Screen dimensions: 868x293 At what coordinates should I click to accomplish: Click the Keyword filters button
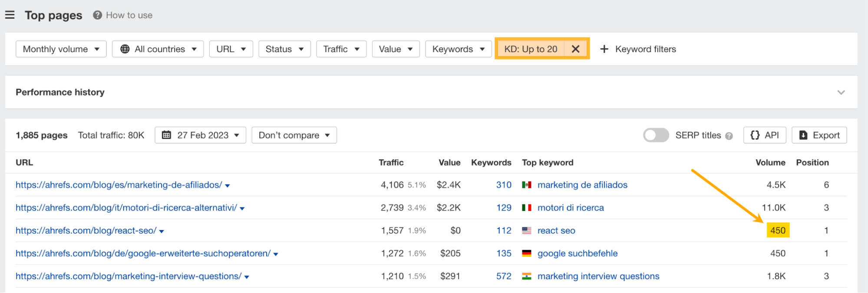click(638, 49)
